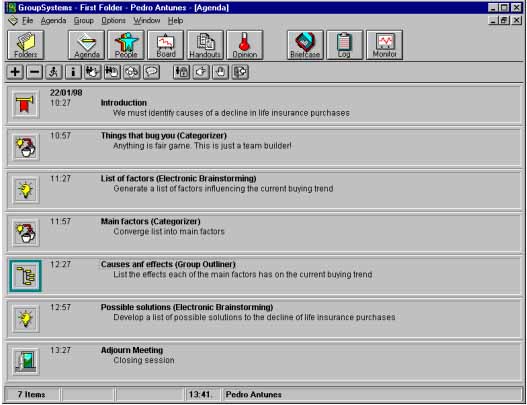Click the 'Introduction' agenda title

tap(124, 103)
